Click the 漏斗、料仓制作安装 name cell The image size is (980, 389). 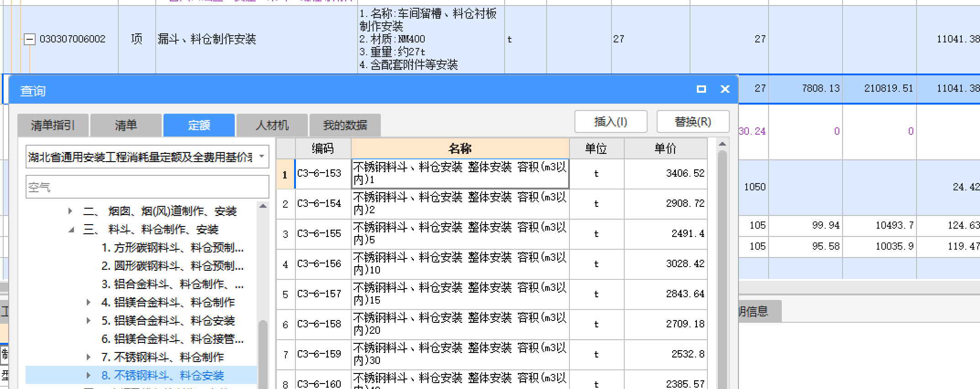(257, 39)
